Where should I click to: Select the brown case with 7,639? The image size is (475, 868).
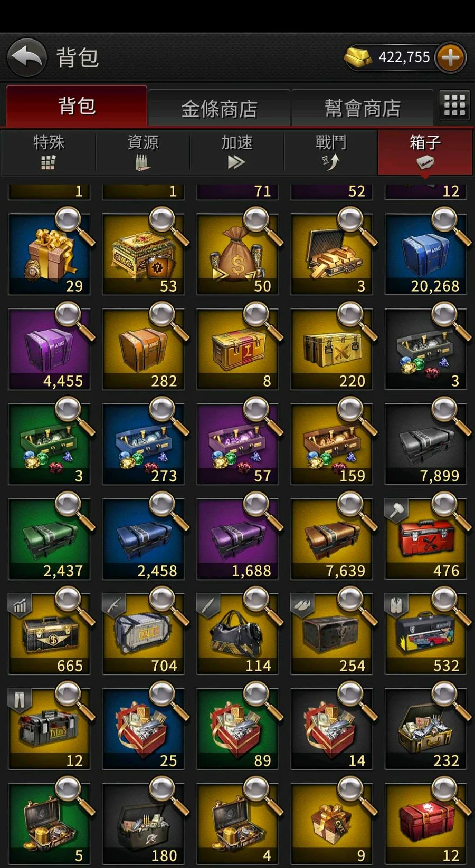(331, 538)
